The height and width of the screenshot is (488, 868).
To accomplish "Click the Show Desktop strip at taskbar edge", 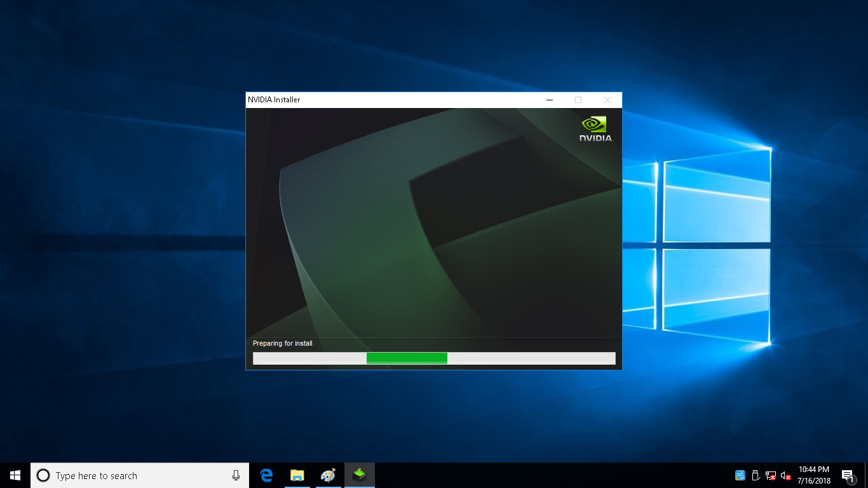I will [866, 475].
